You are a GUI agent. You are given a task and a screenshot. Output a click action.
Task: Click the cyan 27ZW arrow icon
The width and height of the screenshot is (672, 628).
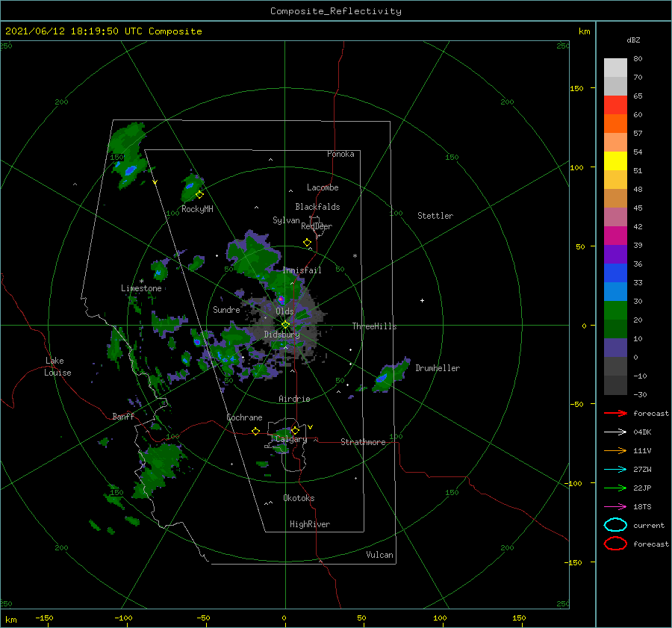coord(615,470)
